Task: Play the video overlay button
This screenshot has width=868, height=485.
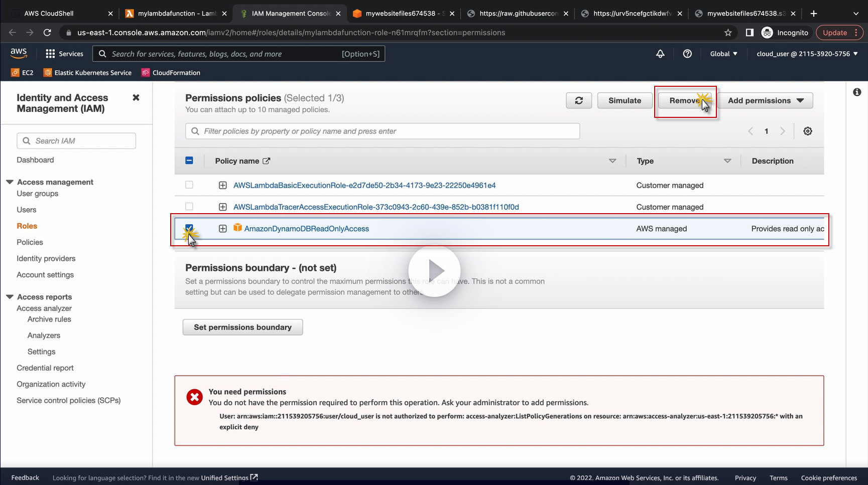Action: point(434,271)
